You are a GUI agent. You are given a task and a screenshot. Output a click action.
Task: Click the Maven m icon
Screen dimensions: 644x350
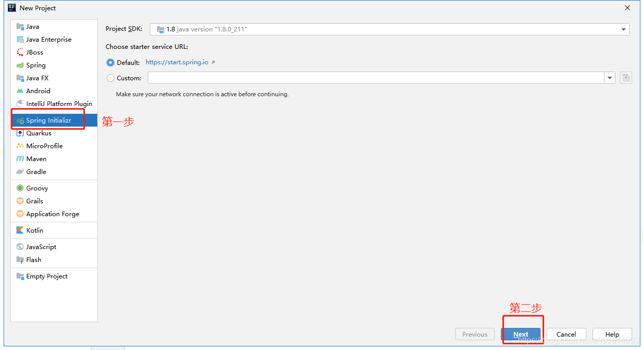(x=20, y=159)
